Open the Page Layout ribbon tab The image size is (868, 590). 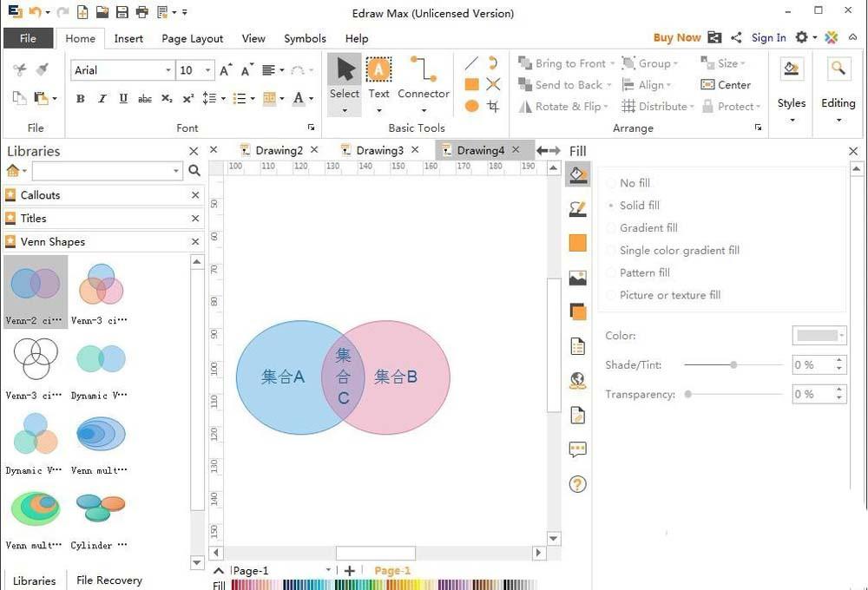click(192, 38)
